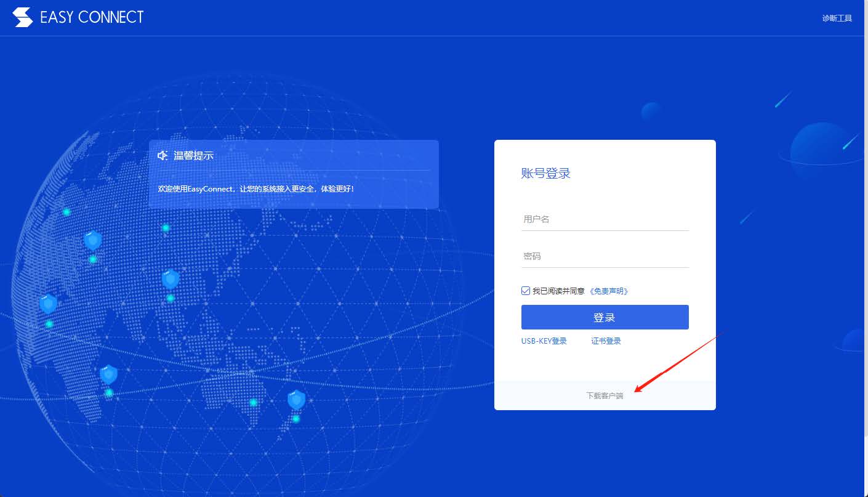Uncheck the 我已阅读并同意 checkbox
868x497 pixels.
point(525,291)
